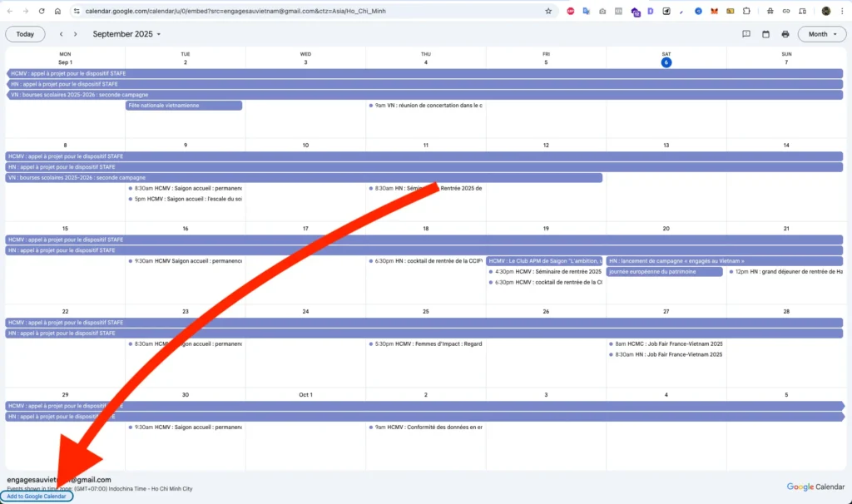This screenshot has width=852, height=504.
Task: Open the Google Translate extension icon
Action: coord(587,12)
